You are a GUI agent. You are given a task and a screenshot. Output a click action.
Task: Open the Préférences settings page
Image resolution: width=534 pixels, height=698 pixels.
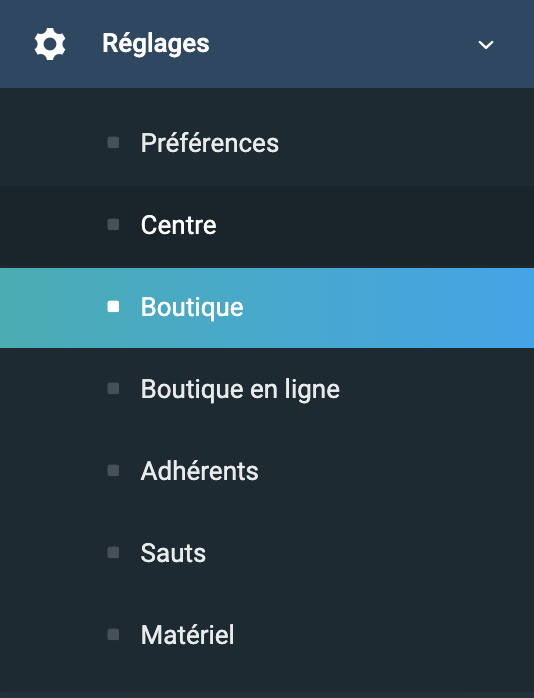coord(267,144)
